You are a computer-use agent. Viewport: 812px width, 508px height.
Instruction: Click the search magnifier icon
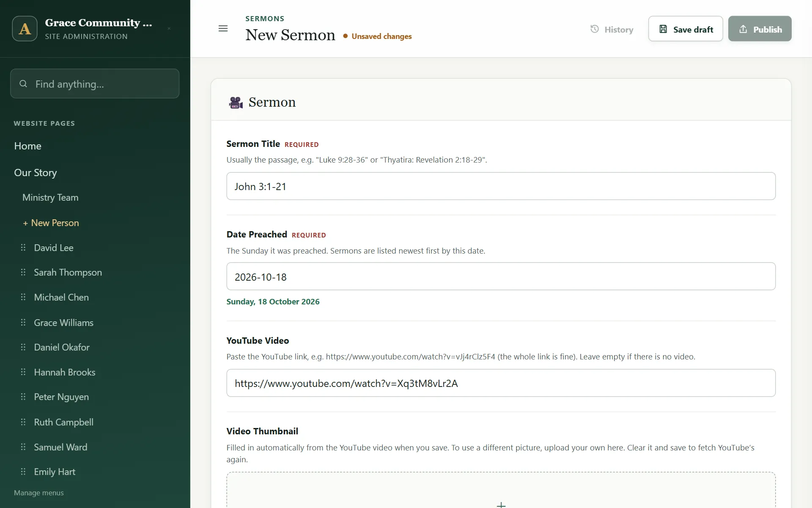pos(23,84)
